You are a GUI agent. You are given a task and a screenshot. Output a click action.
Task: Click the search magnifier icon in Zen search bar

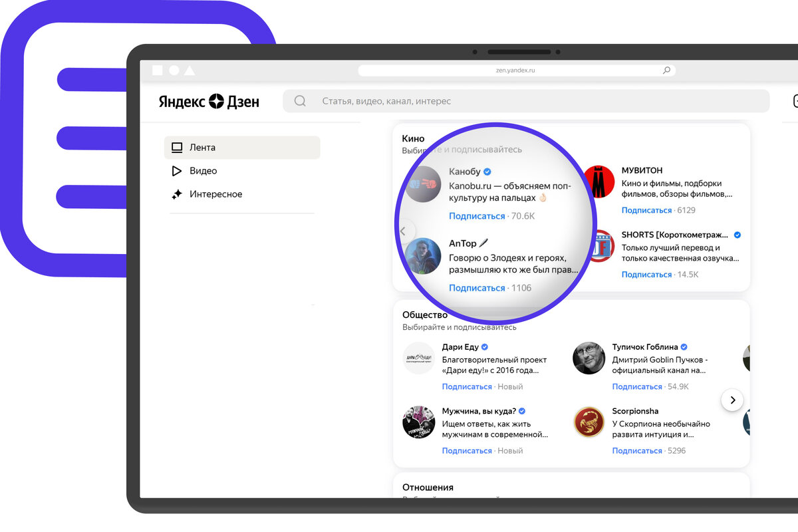[300, 101]
